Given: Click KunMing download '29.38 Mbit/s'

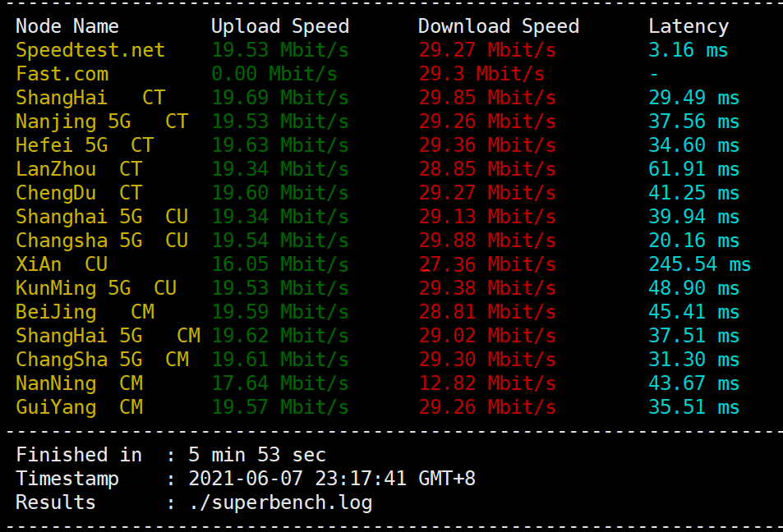Looking at the screenshot, I should [x=487, y=288].
